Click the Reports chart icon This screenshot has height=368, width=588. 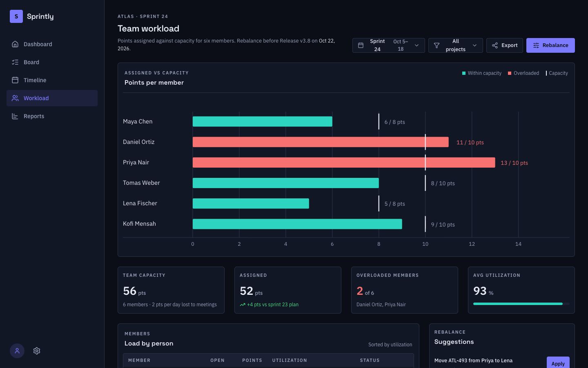point(15,116)
